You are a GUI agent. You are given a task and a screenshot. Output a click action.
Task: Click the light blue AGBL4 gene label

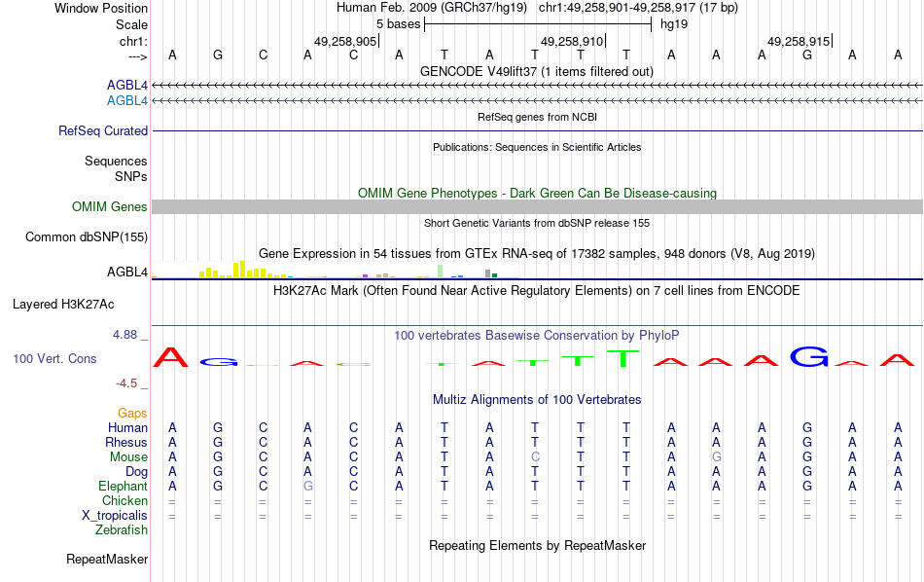[x=127, y=101]
